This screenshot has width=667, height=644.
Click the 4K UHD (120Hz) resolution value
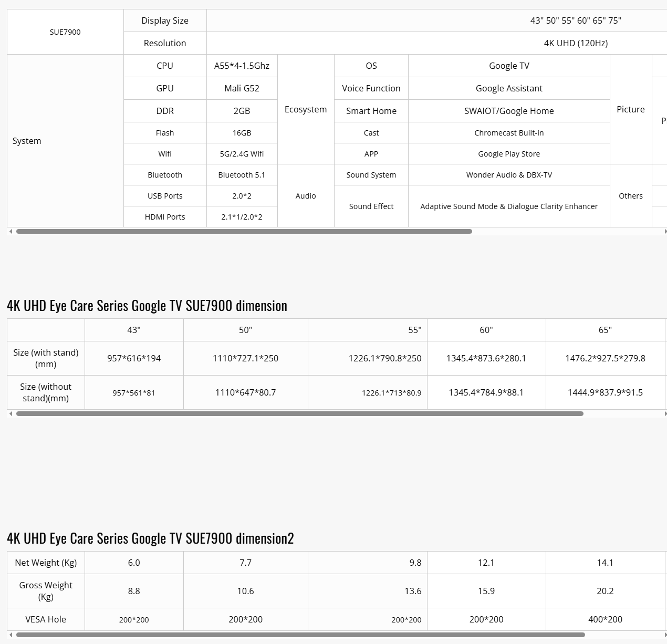tap(576, 43)
